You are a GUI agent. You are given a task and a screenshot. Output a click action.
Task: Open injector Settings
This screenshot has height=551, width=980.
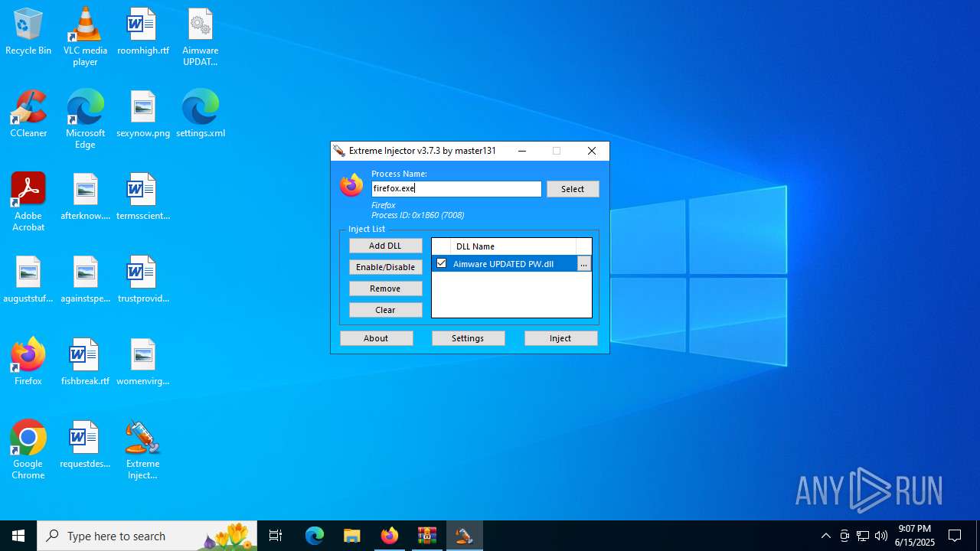pos(468,338)
